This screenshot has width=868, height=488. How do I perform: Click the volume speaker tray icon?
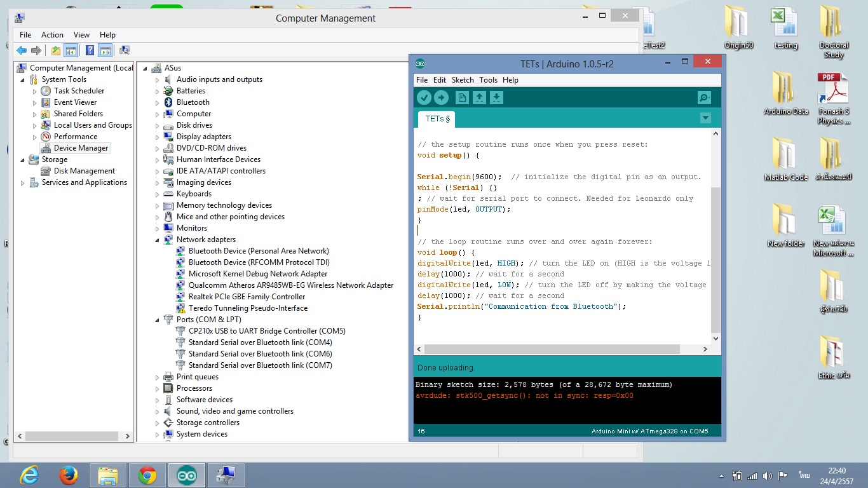tap(768, 475)
